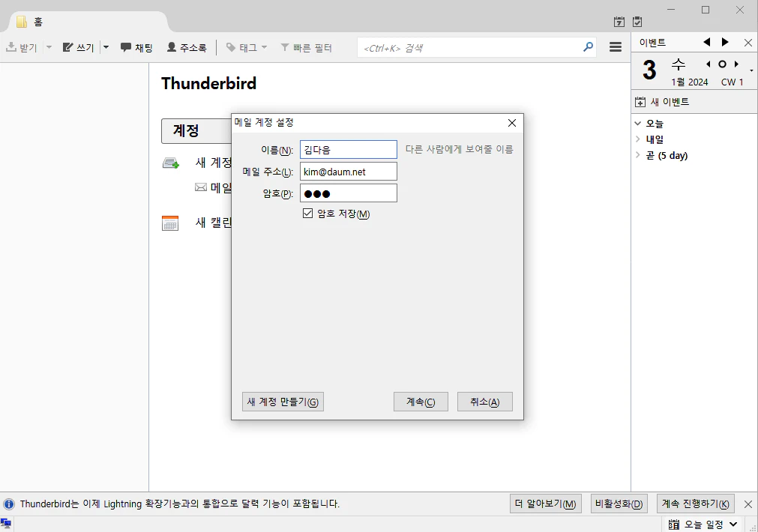
Task: Uncheck the 암호 저장 checkbox
Action: (x=307, y=213)
